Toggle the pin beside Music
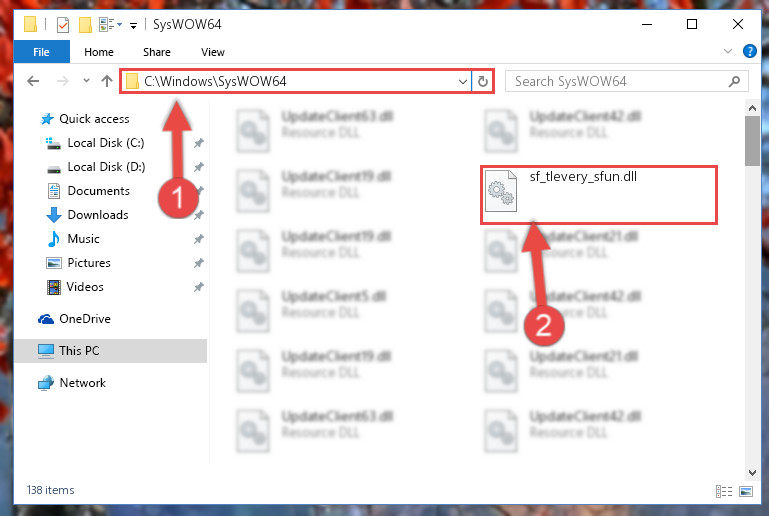The width and height of the screenshot is (769, 516). click(199, 239)
